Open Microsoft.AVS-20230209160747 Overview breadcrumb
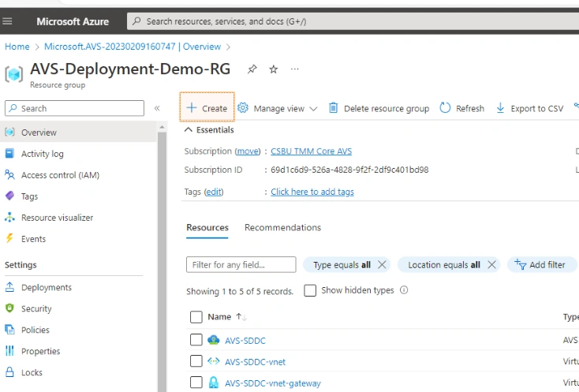Image resolution: width=579 pixels, height=392 pixels. (x=133, y=47)
